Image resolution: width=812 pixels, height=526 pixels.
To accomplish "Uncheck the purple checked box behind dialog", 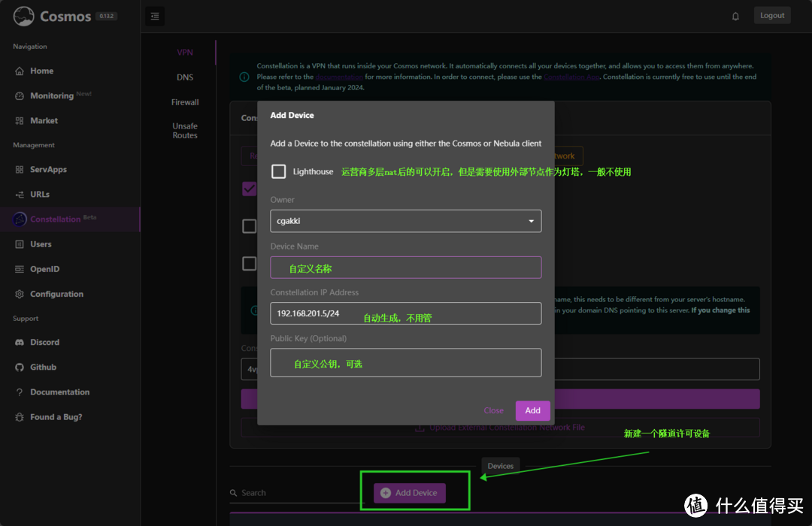I will [249, 189].
